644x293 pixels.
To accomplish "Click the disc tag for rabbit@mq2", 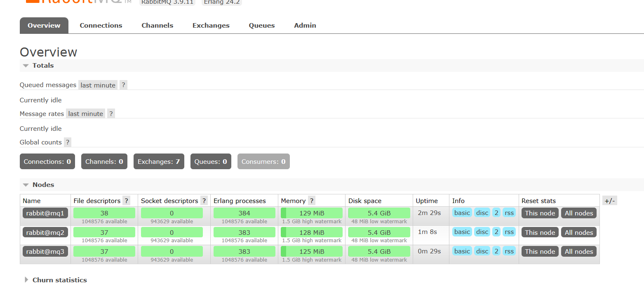I will [482, 232].
